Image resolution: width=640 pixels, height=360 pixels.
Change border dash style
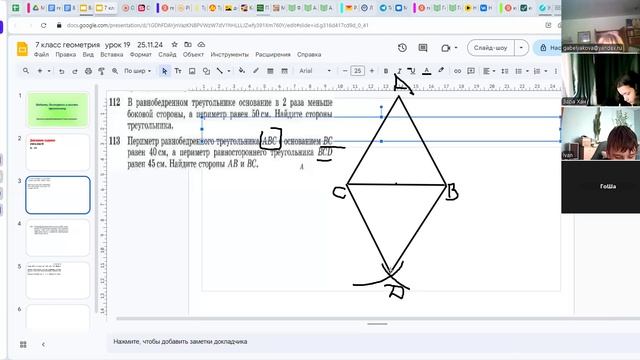pos(284,71)
